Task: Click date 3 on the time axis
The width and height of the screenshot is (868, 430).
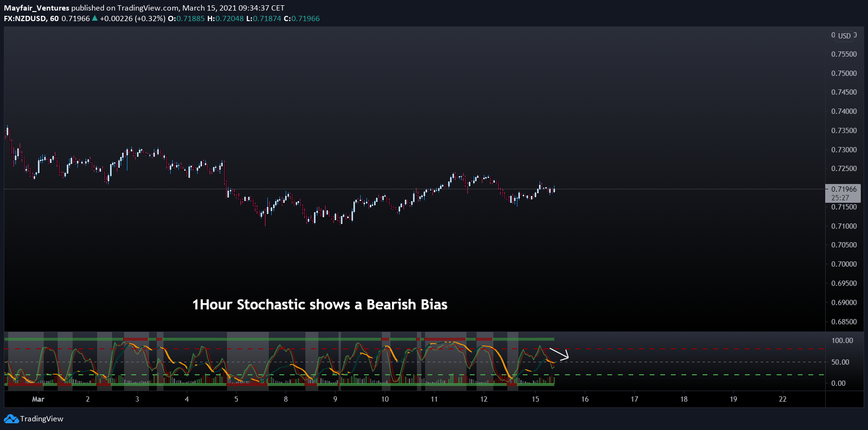Action: pyautogui.click(x=137, y=399)
